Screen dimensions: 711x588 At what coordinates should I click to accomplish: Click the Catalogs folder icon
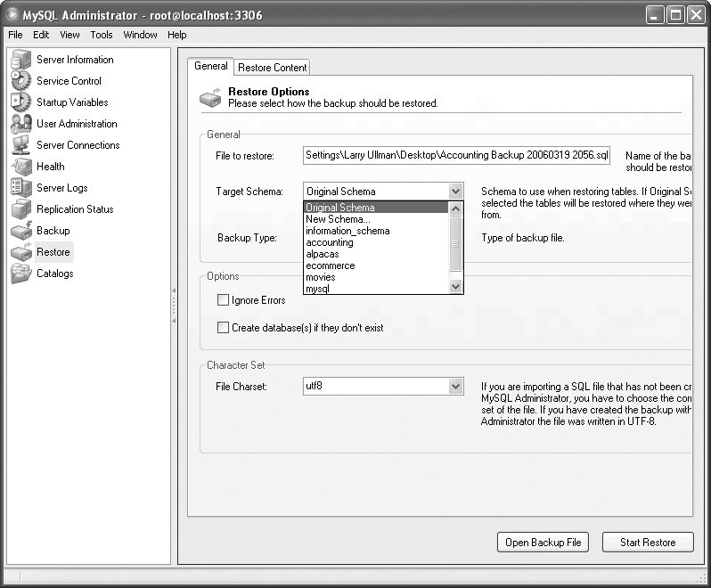(x=20, y=274)
